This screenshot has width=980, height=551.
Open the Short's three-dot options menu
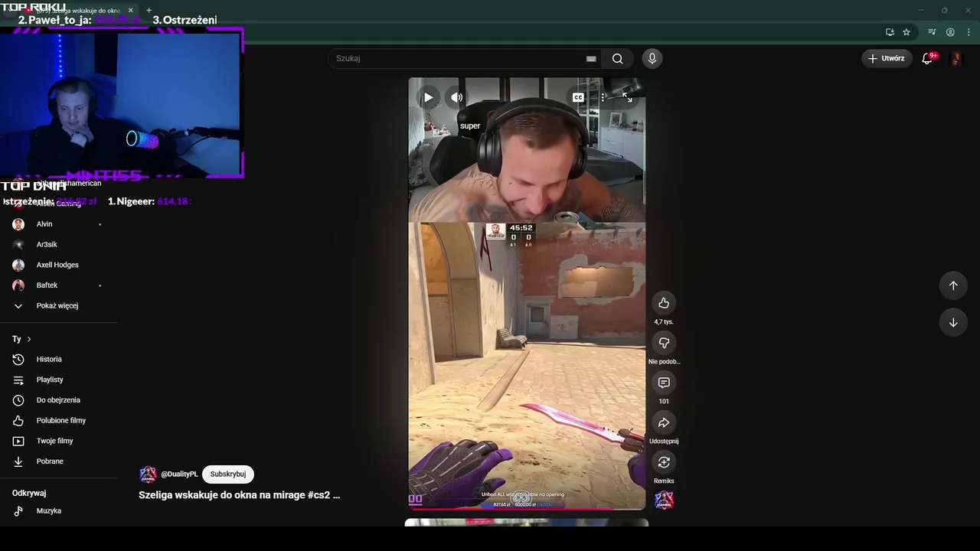pos(603,97)
